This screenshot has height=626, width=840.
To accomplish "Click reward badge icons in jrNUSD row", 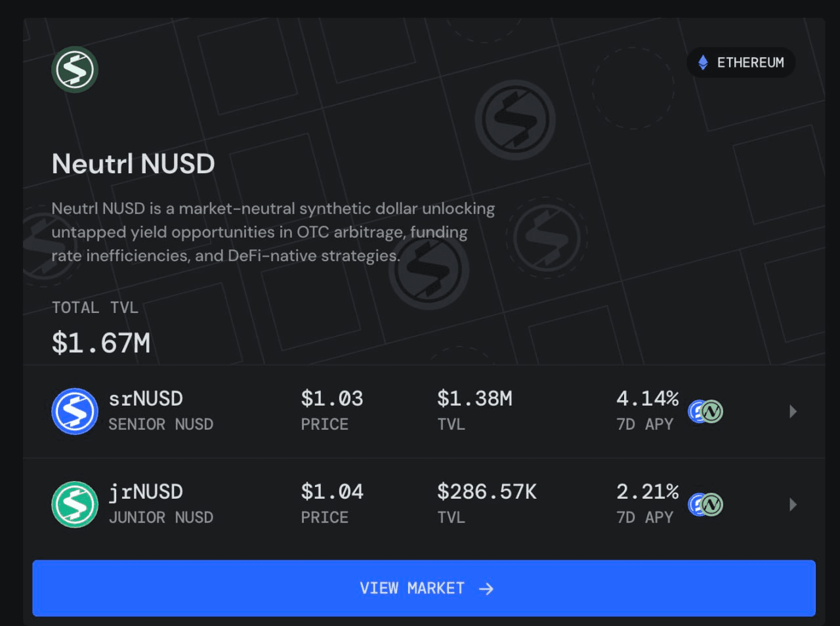I will click(x=705, y=505).
